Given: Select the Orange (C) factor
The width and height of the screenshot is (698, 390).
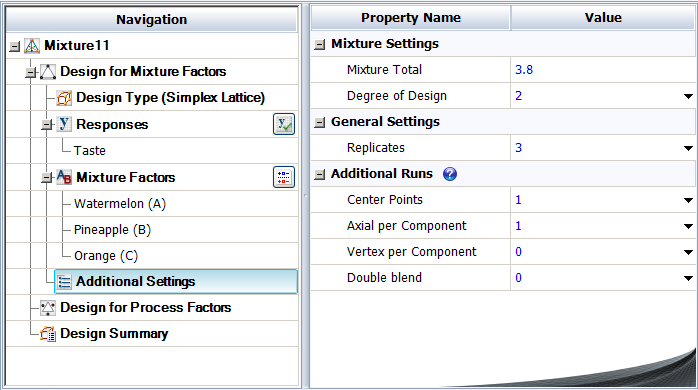Looking at the screenshot, I should [106, 256].
